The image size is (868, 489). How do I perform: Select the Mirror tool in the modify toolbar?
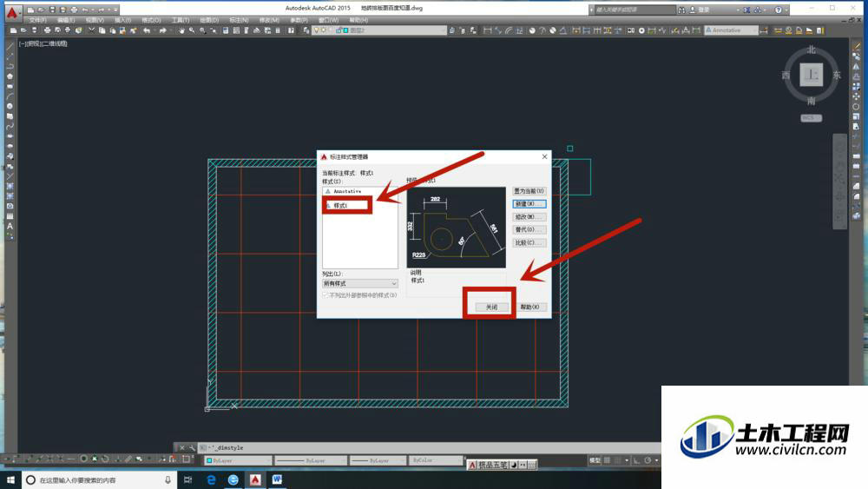click(857, 67)
